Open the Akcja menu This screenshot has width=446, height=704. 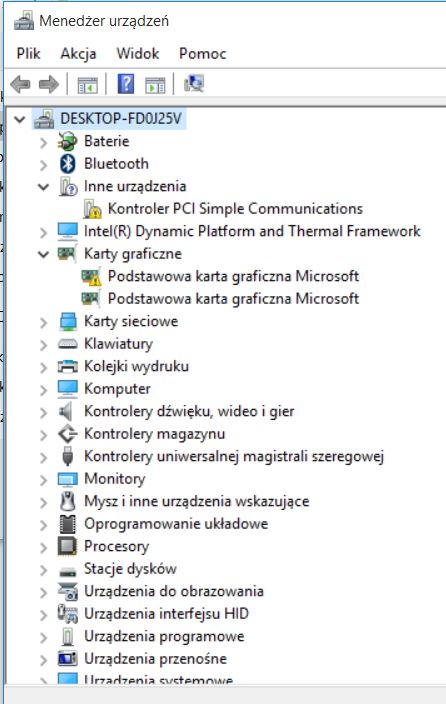pyautogui.click(x=78, y=53)
